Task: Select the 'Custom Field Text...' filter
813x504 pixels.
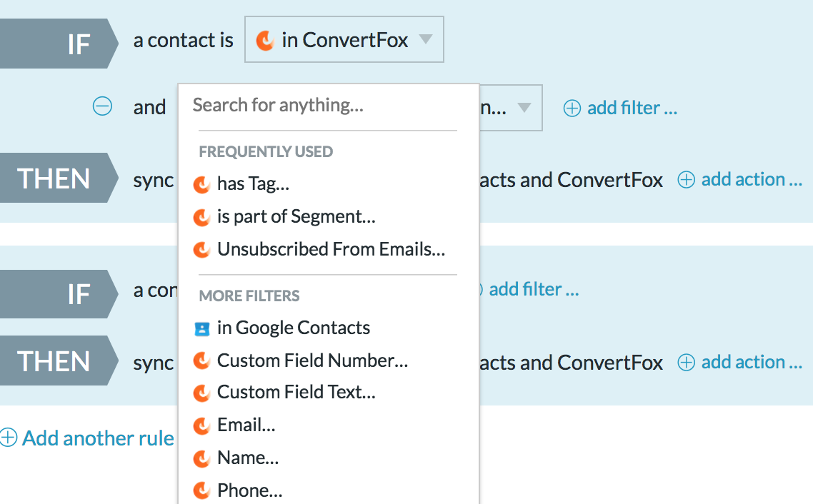Action: click(x=296, y=392)
